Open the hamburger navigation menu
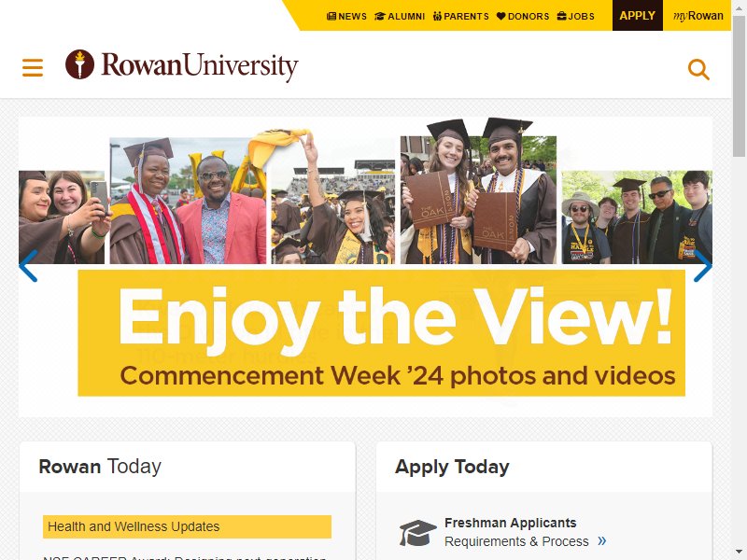Screen dimensions: 747x560 (x=33, y=67)
